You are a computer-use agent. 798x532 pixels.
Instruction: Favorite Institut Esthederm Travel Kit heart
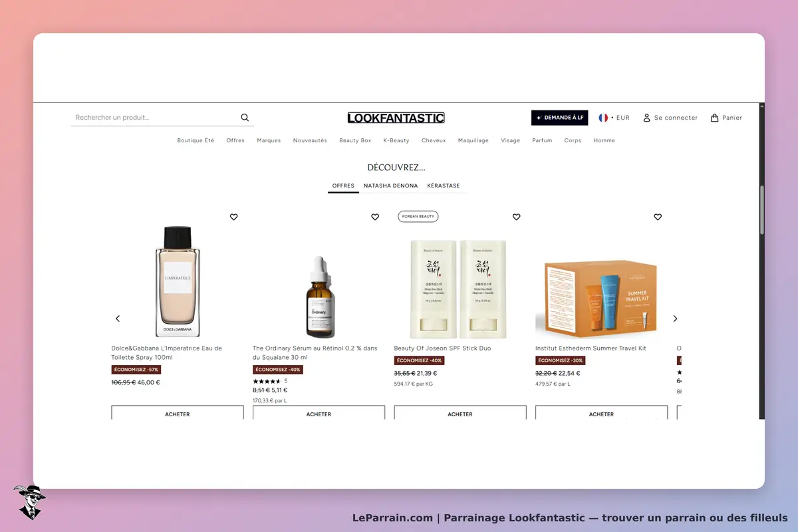tap(658, 217)
